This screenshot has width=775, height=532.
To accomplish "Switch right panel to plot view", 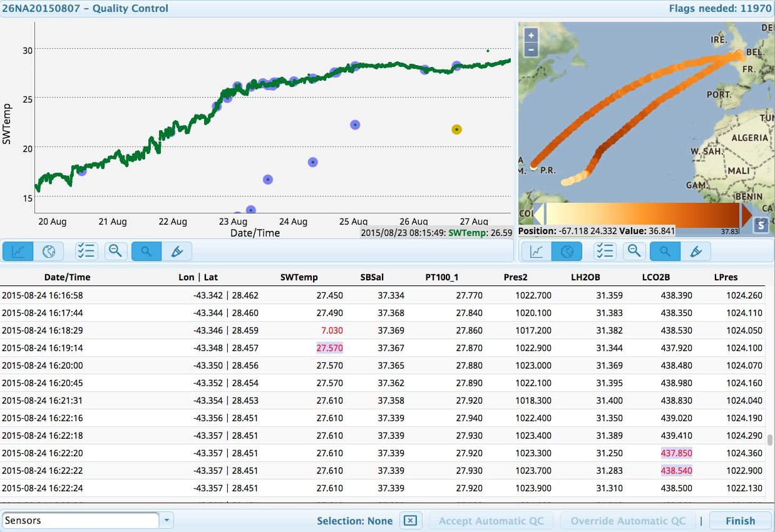I will 536,252.
